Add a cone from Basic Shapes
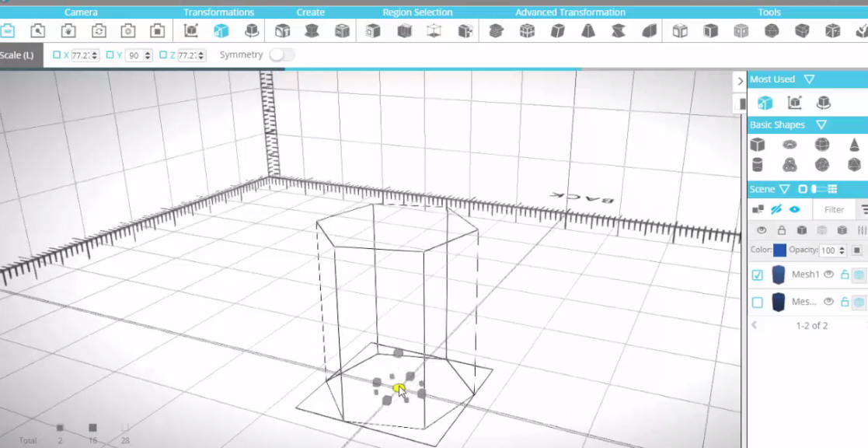The width and height of the screenshot is (868, 448). click(x=854, y=145)
